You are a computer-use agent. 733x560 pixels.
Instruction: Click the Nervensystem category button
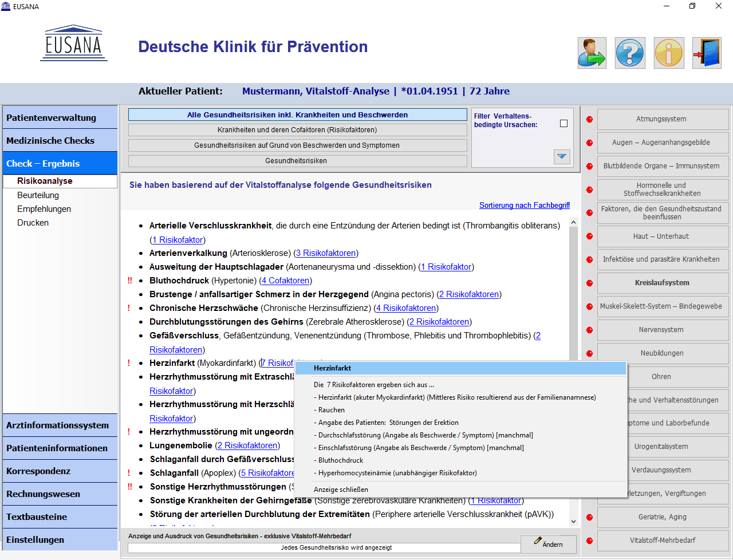point(663,330)
